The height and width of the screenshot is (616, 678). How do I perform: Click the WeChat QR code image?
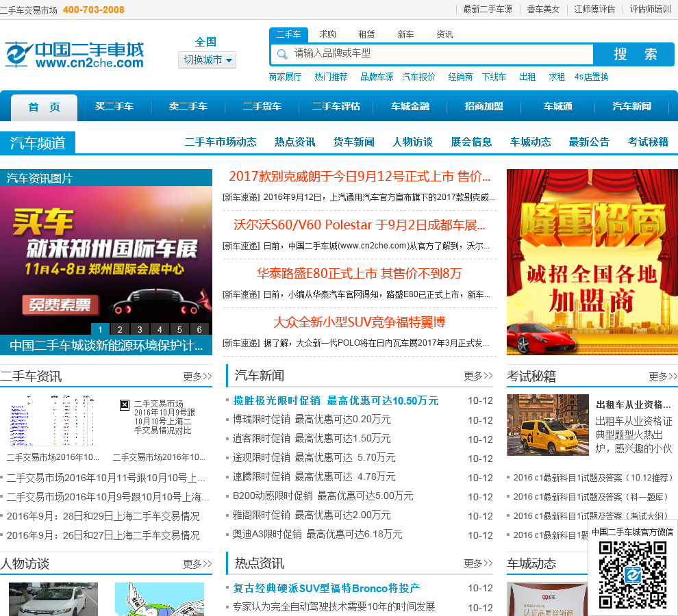(632, 574)
